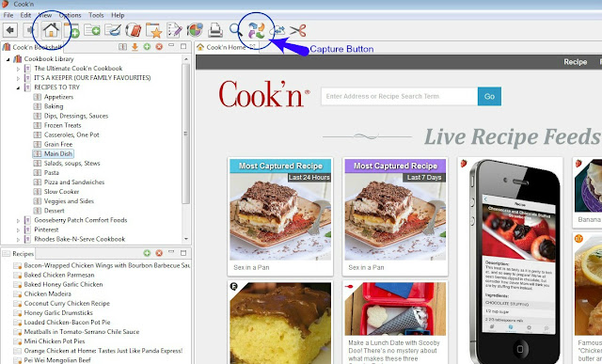
Task: Go back with the left arrow button
Action: click(10, 30)
